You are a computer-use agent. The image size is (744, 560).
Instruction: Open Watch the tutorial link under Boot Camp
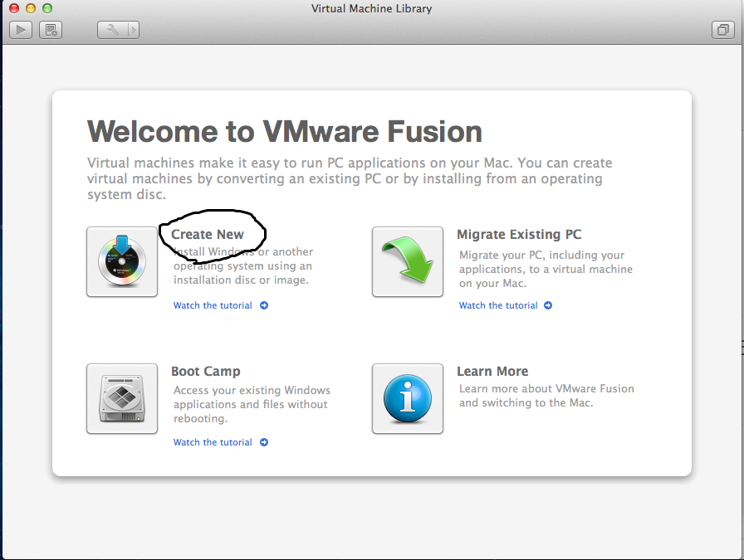tap(213, 442)
